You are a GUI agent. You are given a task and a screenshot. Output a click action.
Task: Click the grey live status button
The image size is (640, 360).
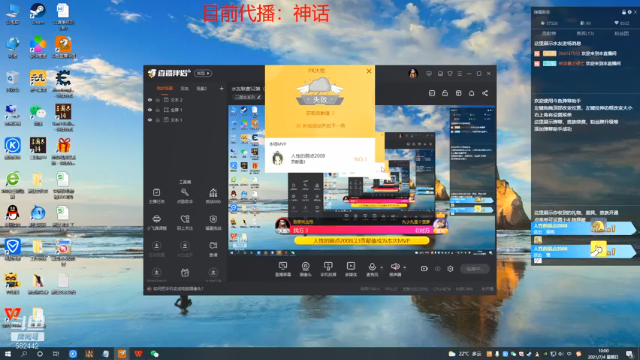point(474,269)
